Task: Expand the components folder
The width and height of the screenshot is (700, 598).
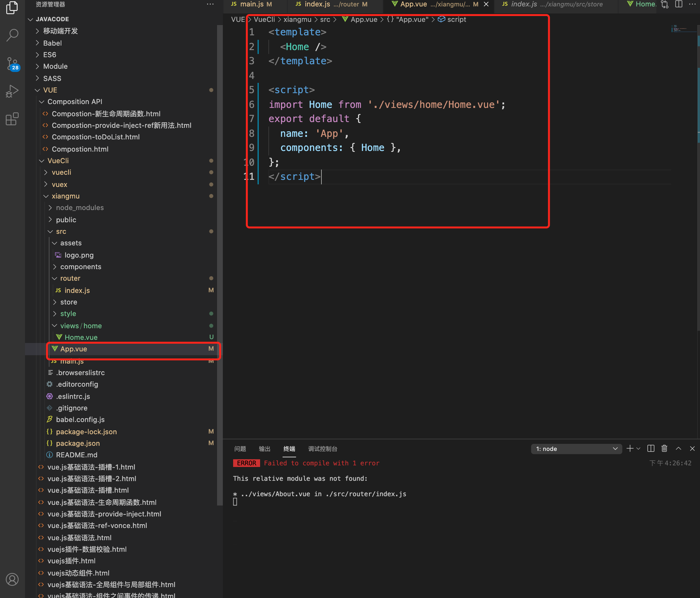Action: 81,267
